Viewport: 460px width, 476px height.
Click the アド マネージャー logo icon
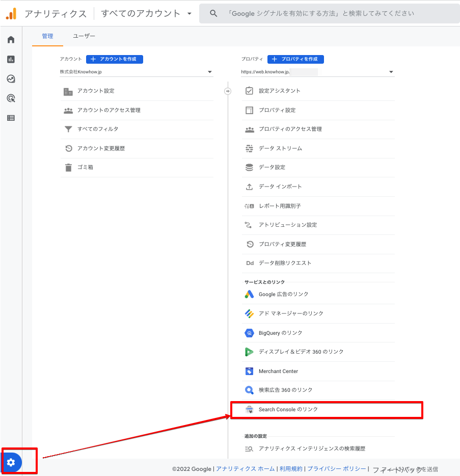(x=249, y=313)
